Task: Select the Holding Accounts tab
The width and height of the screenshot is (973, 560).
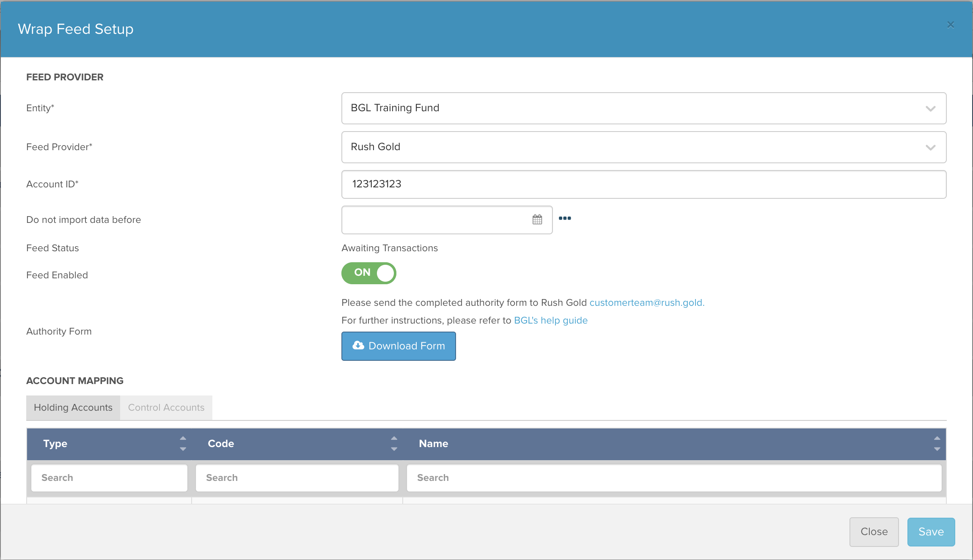Action: click(73, 408)
